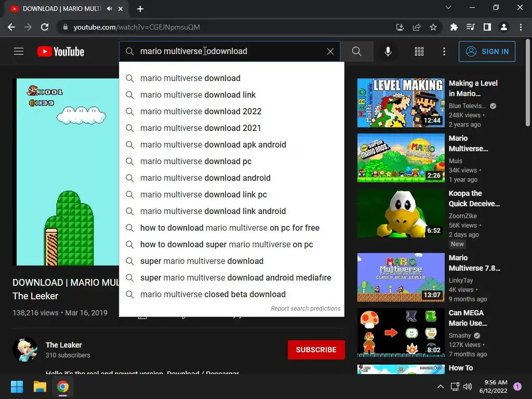Toggle the Chrome side panel
Image resolution: width=532 pixels, height=399 pixels.
(487, 27)
